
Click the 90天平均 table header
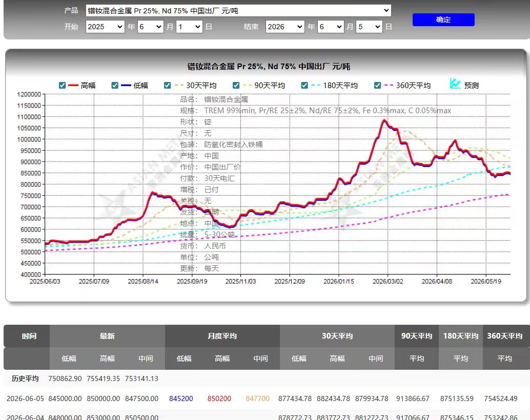417,336
